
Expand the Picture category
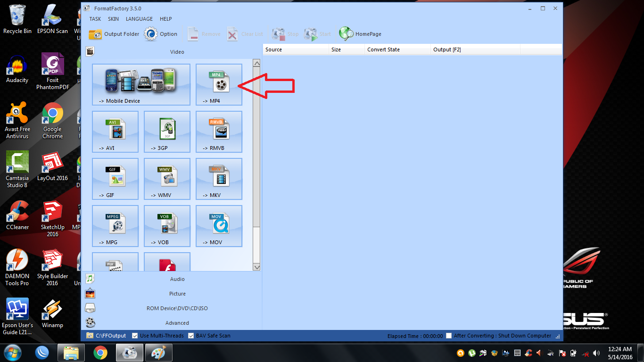click(172, 294)
